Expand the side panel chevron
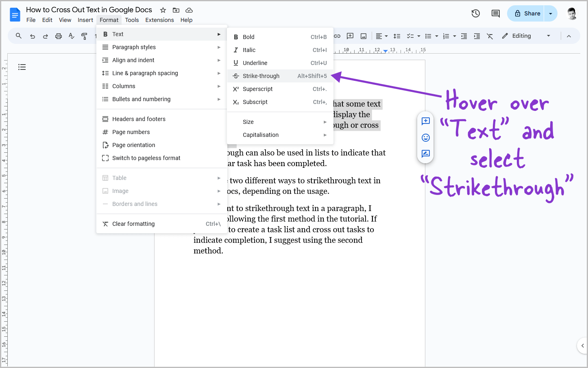This screenshot has height=368, width=588. click(583, 346)
